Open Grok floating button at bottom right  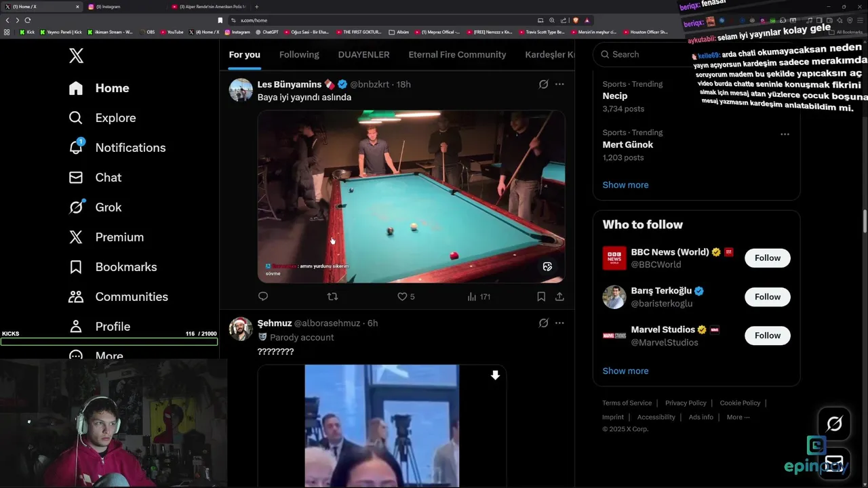834,424
